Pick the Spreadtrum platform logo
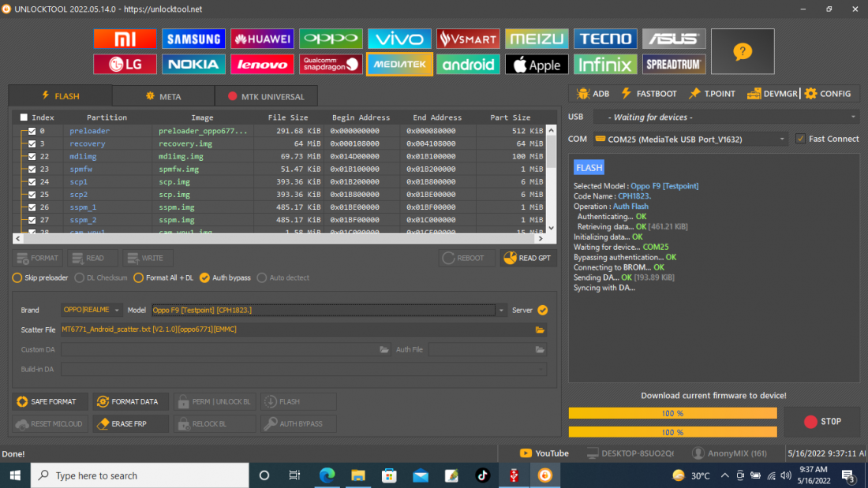Image resolution: width=868 pixels, height=488 pixels. 674,64
